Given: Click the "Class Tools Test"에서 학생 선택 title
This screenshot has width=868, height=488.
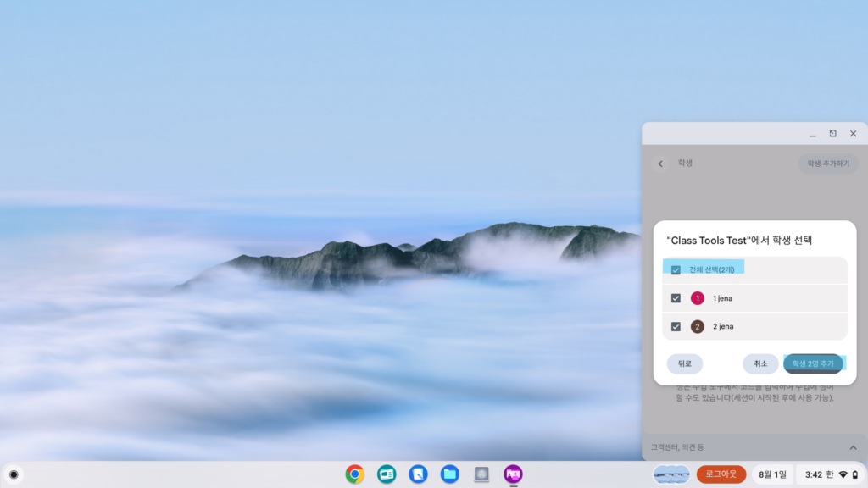Looking at the screenshot, I should click(739, 240).
